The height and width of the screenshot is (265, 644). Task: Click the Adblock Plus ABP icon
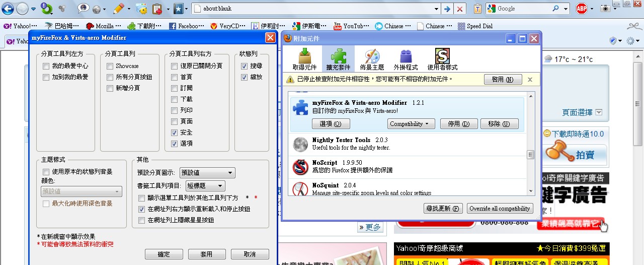(582, 9)
